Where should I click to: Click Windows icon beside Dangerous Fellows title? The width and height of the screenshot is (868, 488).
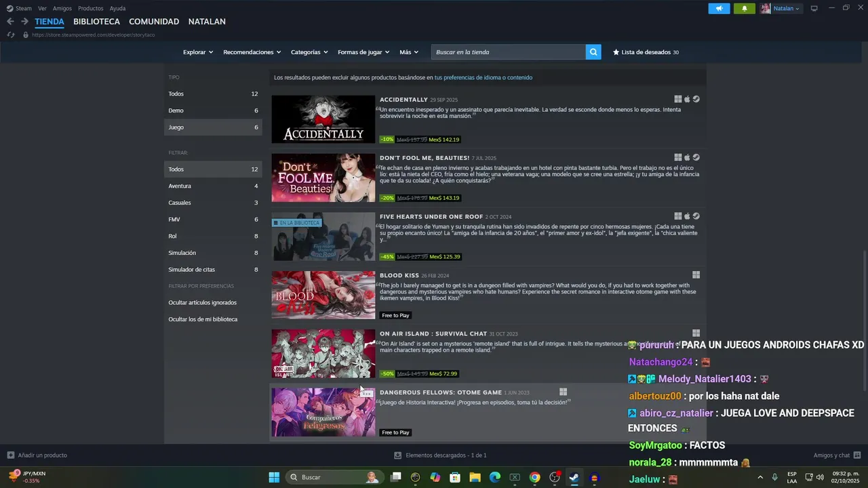coord(563,392)
